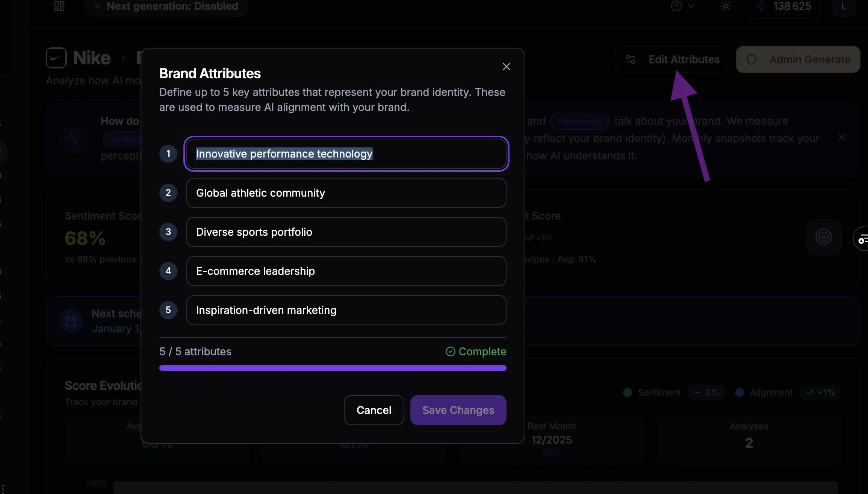Toggle the sun theme icon
Screen dimensions: 868x494
[x=726, y=6]
